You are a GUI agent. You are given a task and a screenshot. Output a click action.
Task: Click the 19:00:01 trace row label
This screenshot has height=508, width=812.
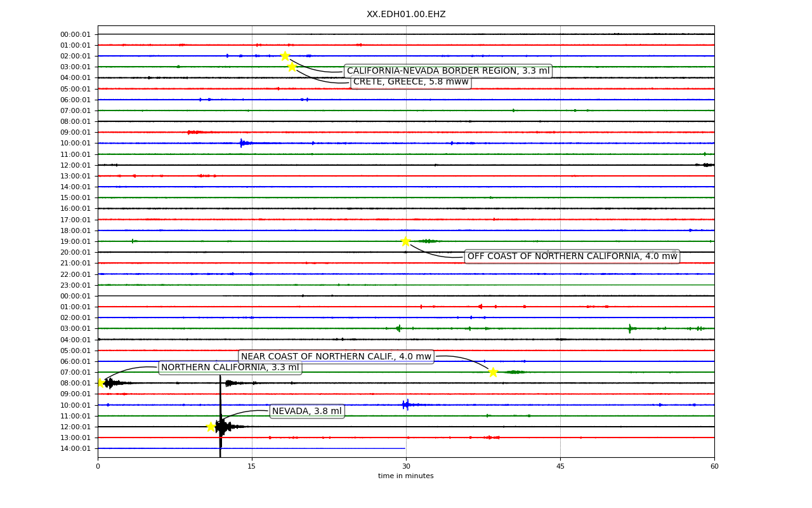(x=75, y=241)
